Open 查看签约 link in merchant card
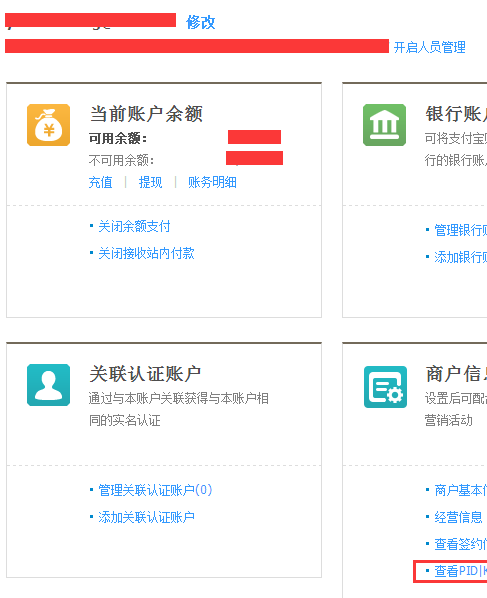Viewport: 487px width, 598px height. (460, 544)
